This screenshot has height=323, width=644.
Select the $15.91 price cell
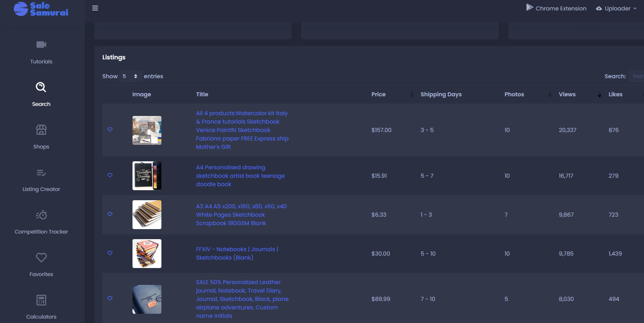point(379,176)
